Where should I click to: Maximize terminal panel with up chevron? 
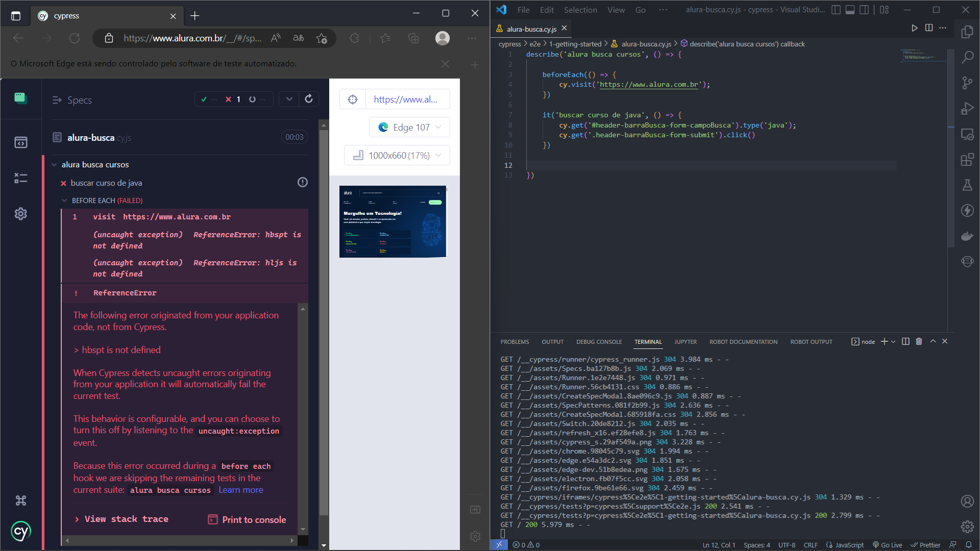933,341
